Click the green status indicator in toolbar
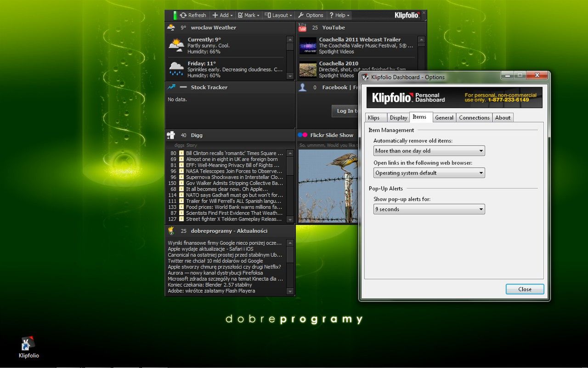The height and width of the screenshot is (368, 588). 175,15
